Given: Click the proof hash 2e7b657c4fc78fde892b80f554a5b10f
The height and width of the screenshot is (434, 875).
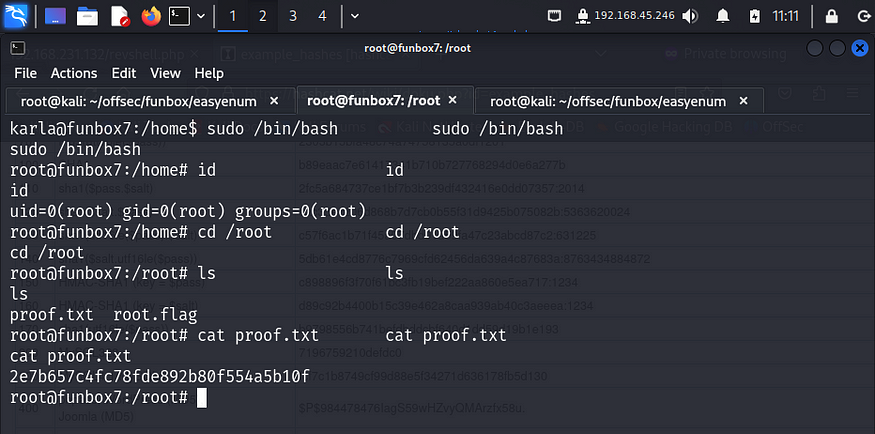Looking at the screenshot, I should tap(159, 377).
